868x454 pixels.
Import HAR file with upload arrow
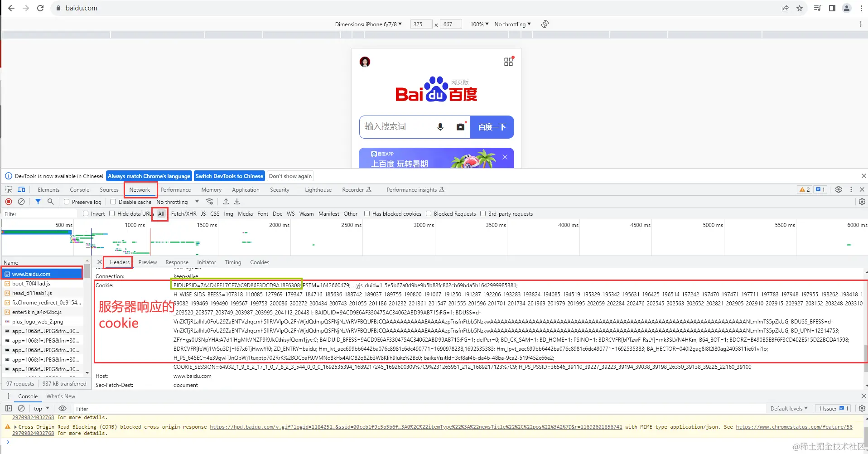click(x=226, y=202)
